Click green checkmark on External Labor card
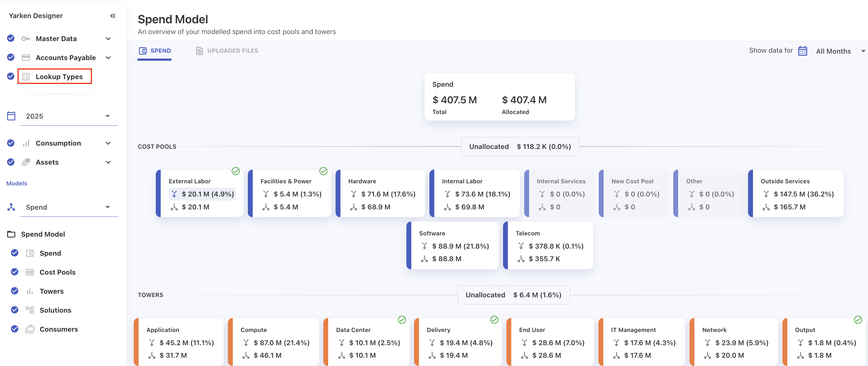 point(236,171)
